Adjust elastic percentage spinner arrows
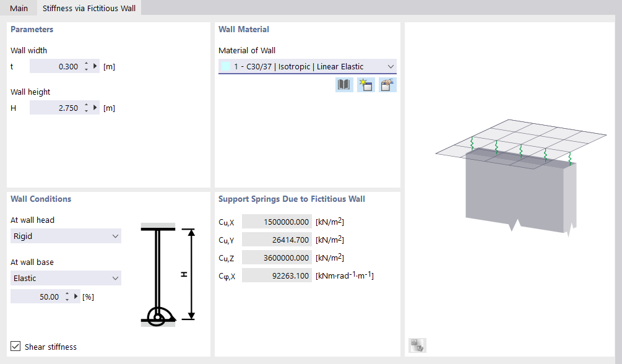Viewport: 622px width, 364px height. coord(67,297)
